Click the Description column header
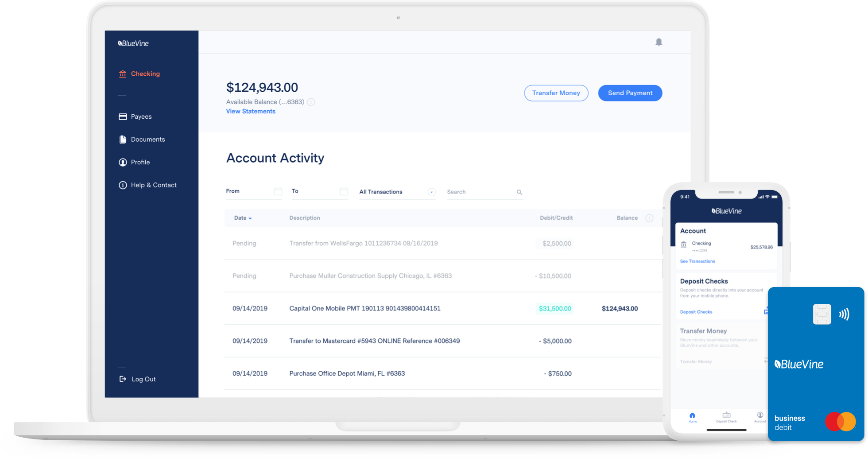The height and width of the screenshot is (458, 868). pyautogui.click(x=305, y=218)
